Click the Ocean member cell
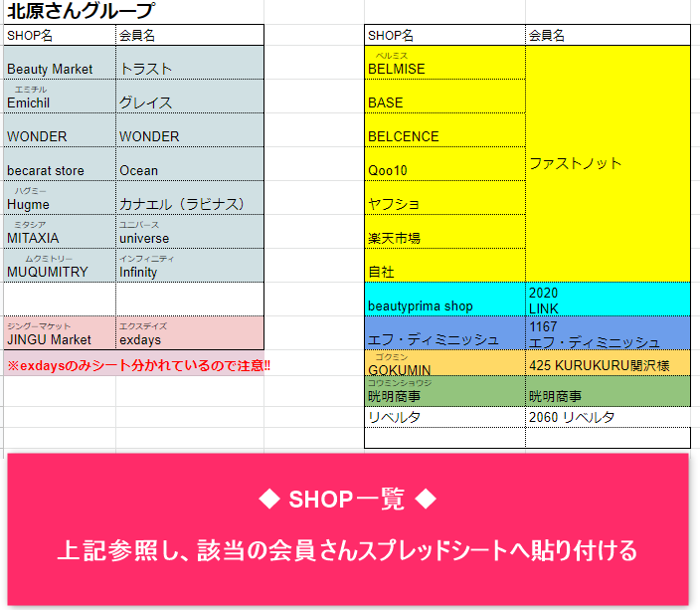This screenshot has height=610, width=700. [190, 163]
